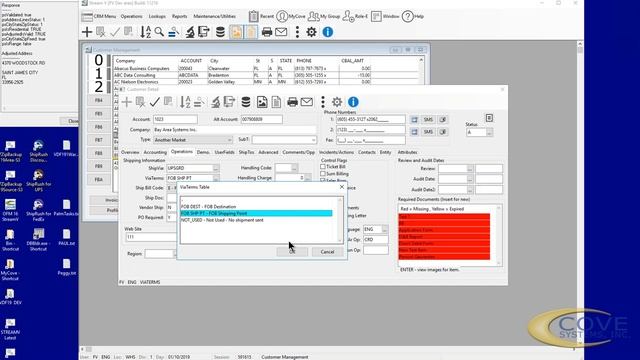This screenshot has width=640, height=360.
Task: Select NOT_USED - Not Used entry
Action: 256,220
